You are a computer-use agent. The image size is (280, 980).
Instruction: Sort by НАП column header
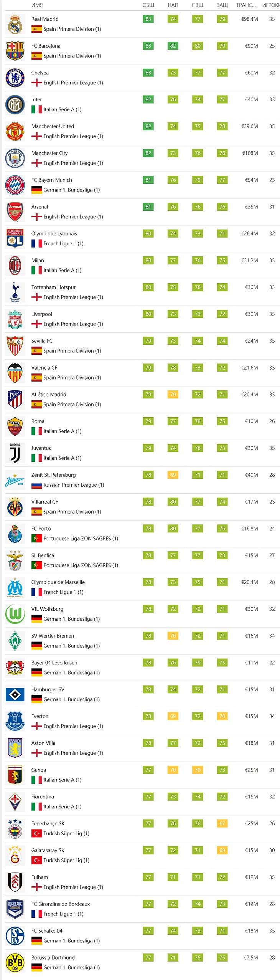[173, 5]
